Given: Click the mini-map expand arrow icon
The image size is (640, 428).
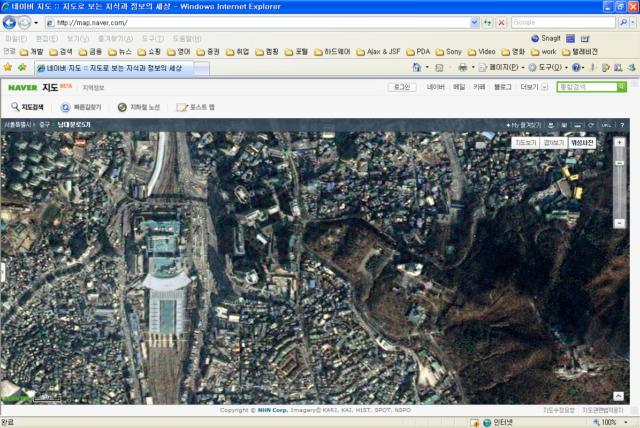Looking at the screenshot, I should pyautogui.click(x=618, y=396).
